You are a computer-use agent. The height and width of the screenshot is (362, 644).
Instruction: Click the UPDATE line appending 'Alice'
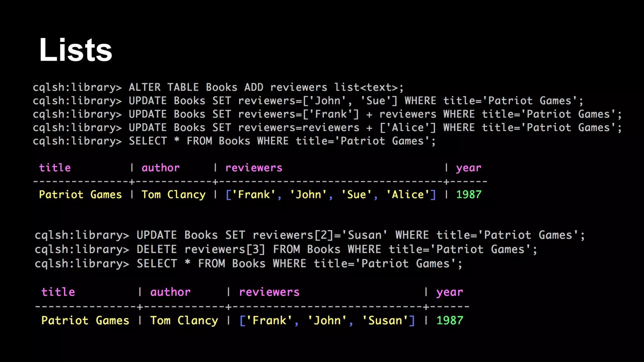click(327, 128)
